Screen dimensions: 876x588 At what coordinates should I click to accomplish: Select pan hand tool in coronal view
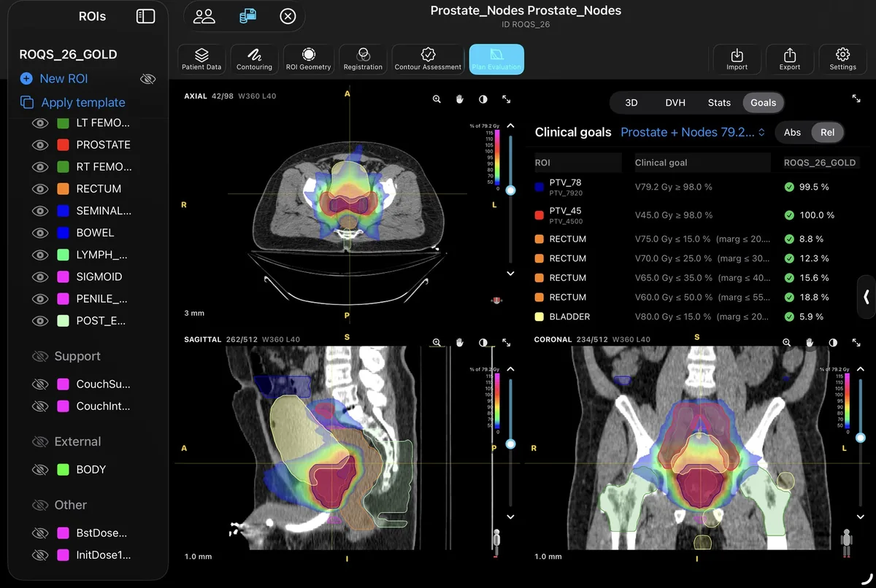coord(810,342)
